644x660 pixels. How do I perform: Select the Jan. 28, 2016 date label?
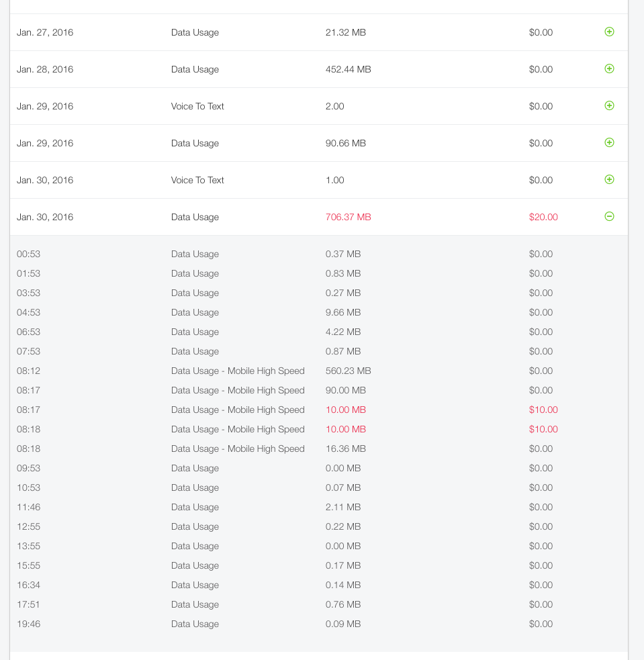[45, 69]
